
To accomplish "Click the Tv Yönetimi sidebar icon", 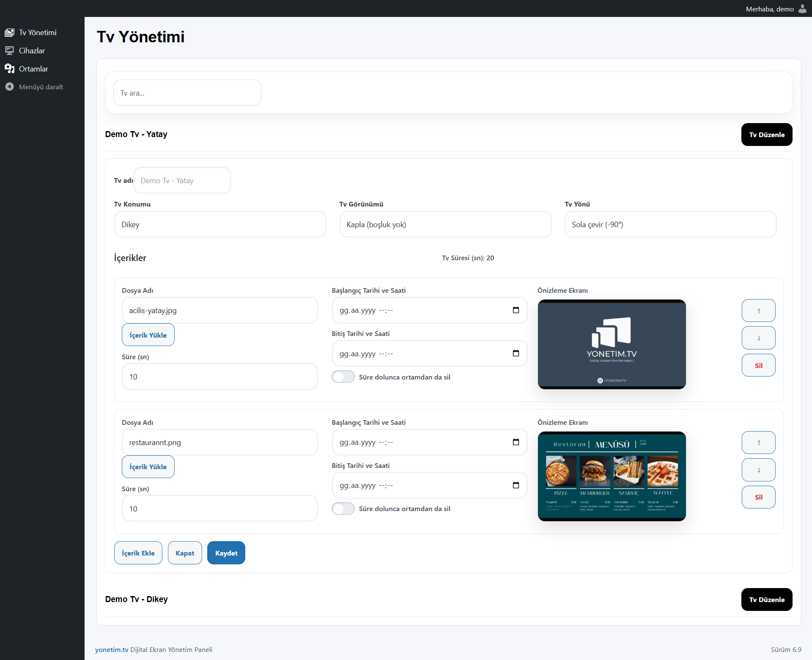I will pos(9,33).
